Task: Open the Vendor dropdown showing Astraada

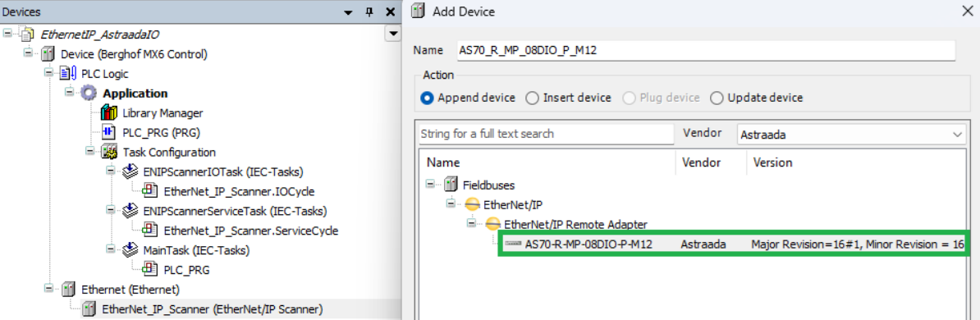Action: click(850, 134)
